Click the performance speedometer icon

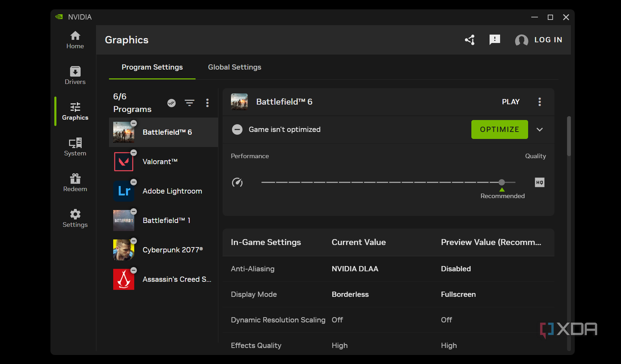click(237, 182)
